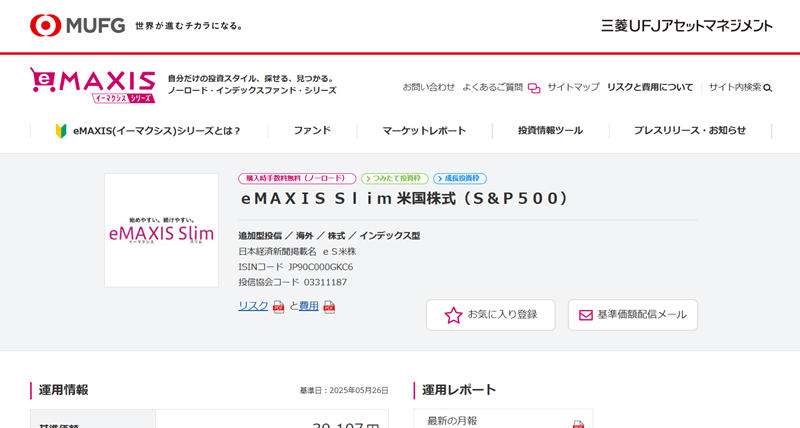Image resolution: width=800 pixels, height=428 pixels.
Task: Open the サイトマップ link
Action: point(573,87)
